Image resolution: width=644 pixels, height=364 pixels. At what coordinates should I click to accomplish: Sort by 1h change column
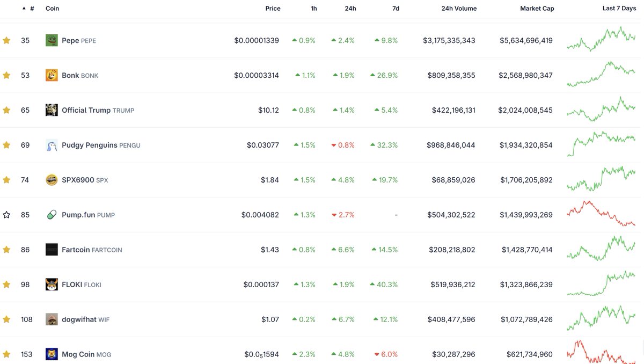[x=313, y=9]
